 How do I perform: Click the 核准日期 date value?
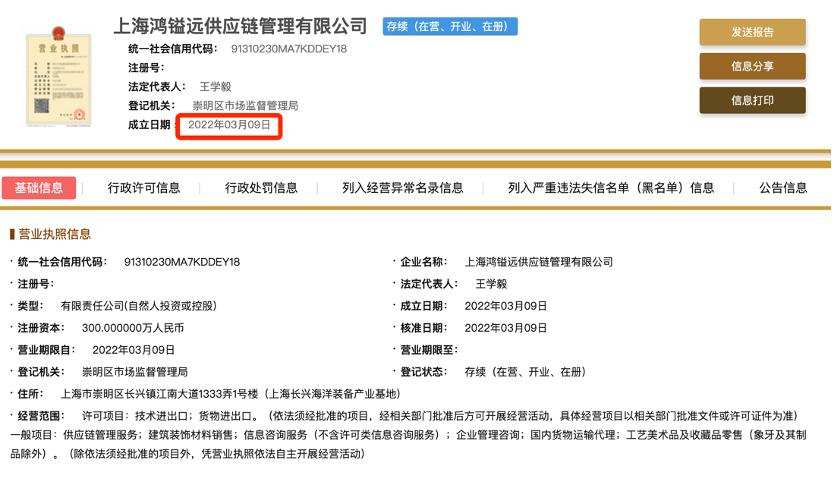506,328
